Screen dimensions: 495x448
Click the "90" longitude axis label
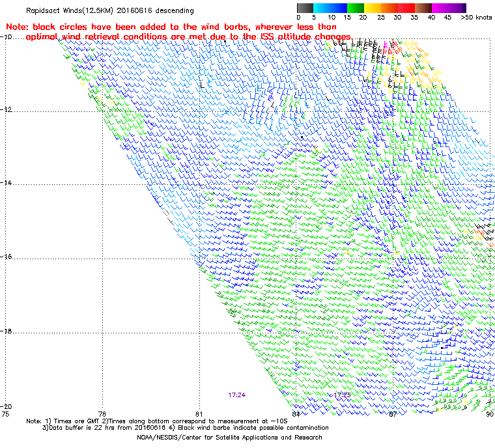[x=490, y=414]
